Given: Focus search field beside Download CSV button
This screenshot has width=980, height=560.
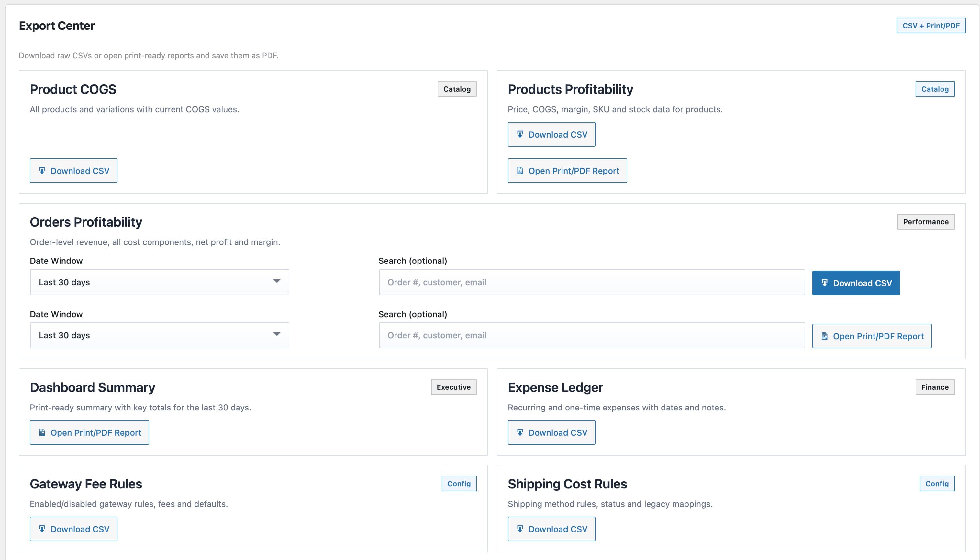Looking at the screenshot, I should (592, 282).
